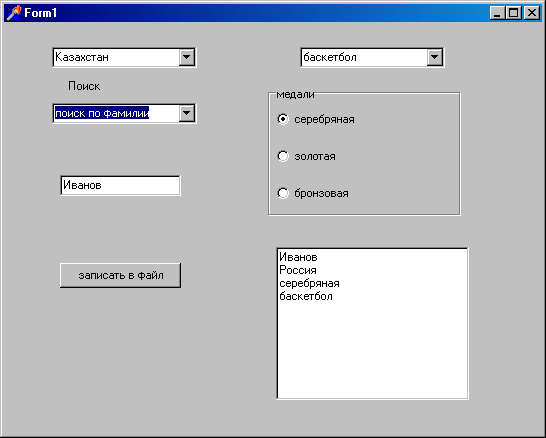The image size is (546, 438).
Task: Click the Казахстан combo box text
Action: pyautogui.click(x=82, y=57)
